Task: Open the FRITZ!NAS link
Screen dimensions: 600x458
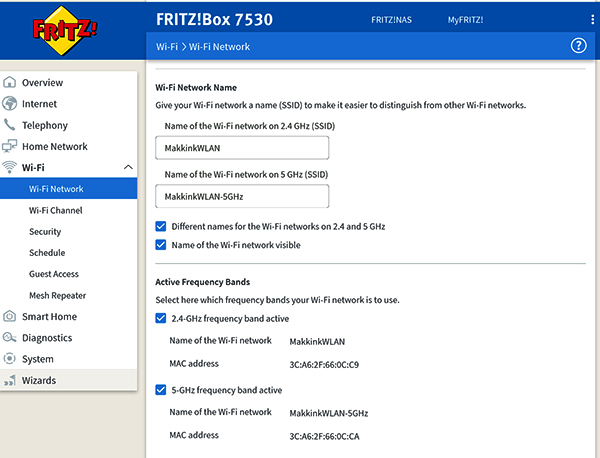Action: pyautogui.click(x=391, y=20)
